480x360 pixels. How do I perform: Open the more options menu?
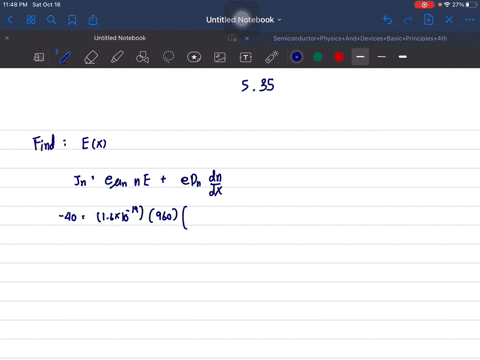[470, 20]
